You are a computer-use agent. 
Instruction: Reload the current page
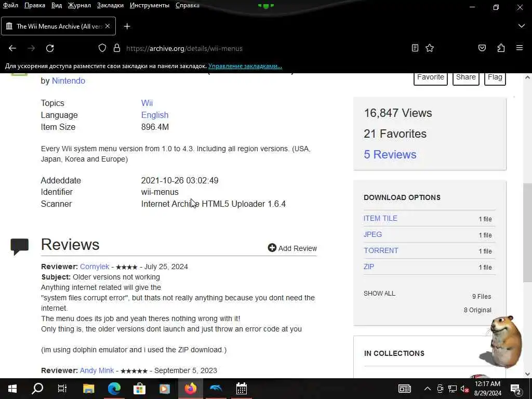(x=50, y=48)
